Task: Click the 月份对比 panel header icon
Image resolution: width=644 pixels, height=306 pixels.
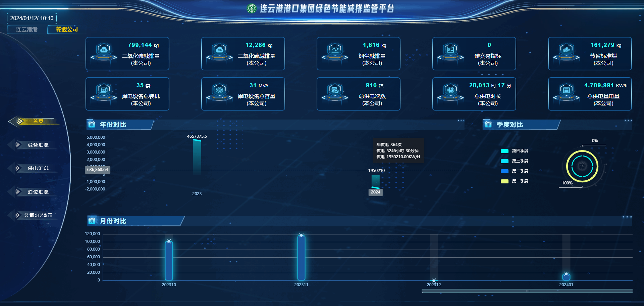Action: tap(92, 221)
